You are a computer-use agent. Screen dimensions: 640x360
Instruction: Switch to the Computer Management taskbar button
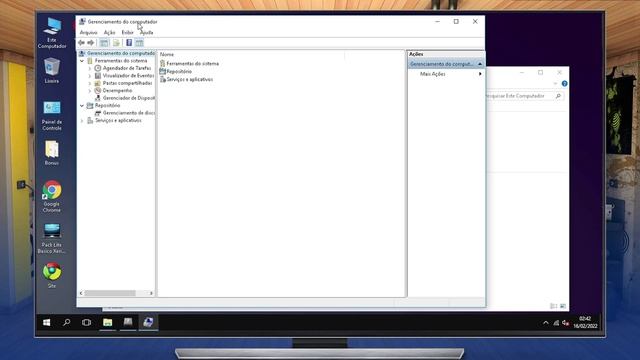[x=148, y=322]
